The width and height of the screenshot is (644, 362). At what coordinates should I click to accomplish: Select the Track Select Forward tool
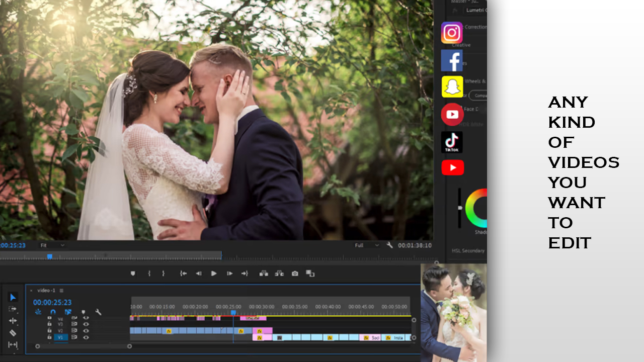(13, 309)
